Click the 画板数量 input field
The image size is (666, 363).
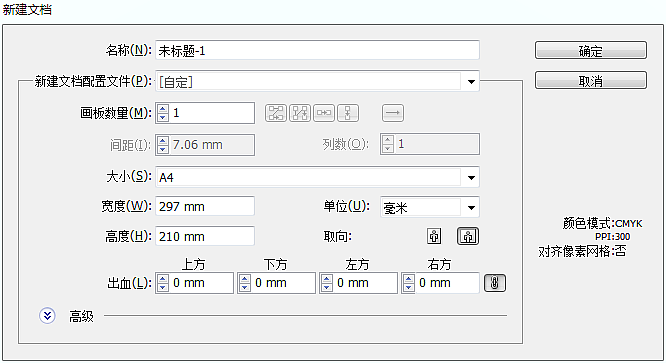pos(212,113)
